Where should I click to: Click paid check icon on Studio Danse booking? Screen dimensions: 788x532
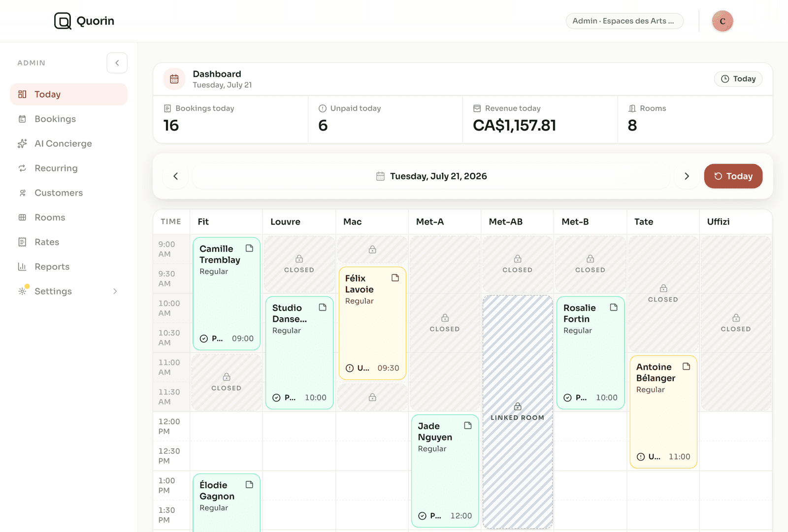[x=276, y=398]
